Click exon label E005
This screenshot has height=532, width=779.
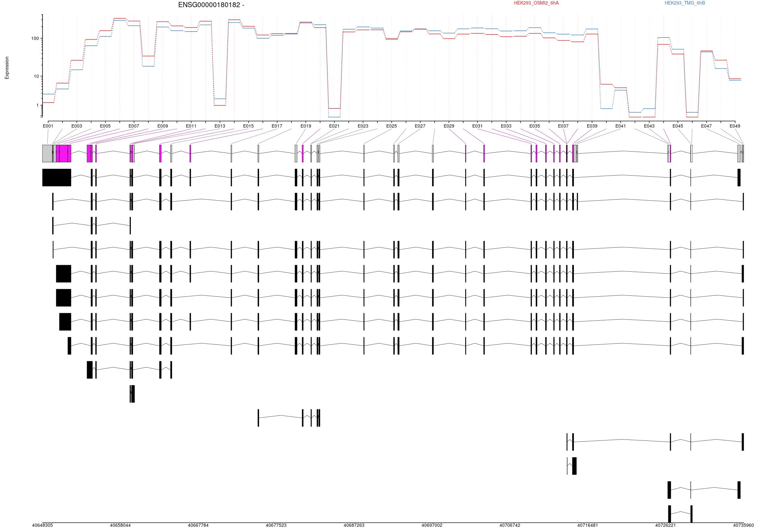(105, 126)
